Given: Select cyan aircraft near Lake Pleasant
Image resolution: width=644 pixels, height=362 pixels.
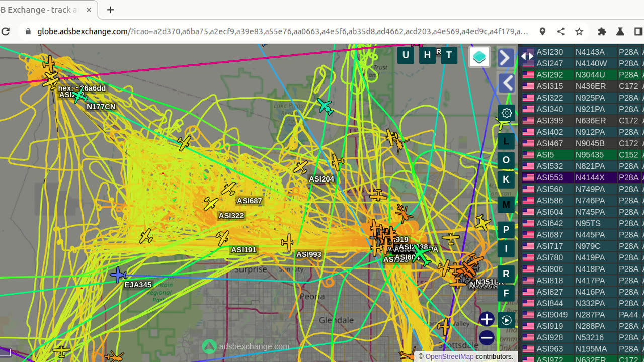Looking at the screenshot, I should [x=326, y=106].
